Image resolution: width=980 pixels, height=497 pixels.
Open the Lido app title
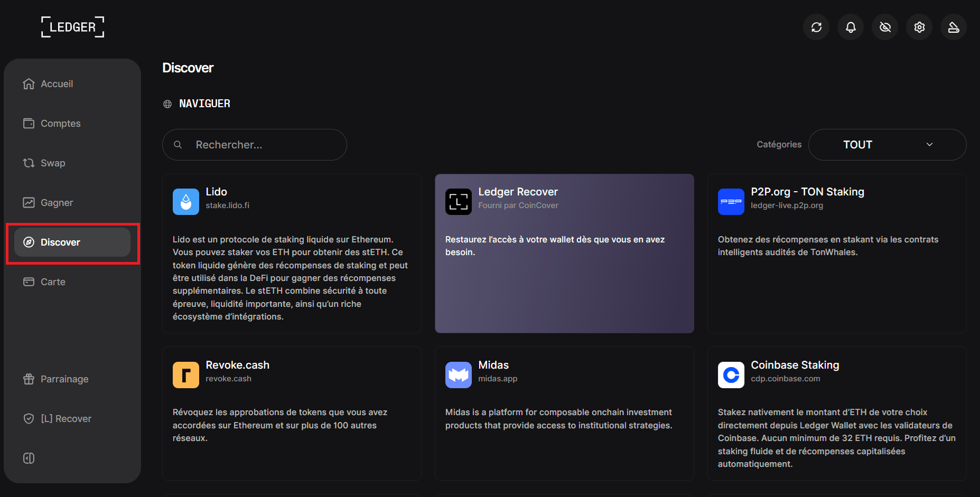tap(217, 192)
